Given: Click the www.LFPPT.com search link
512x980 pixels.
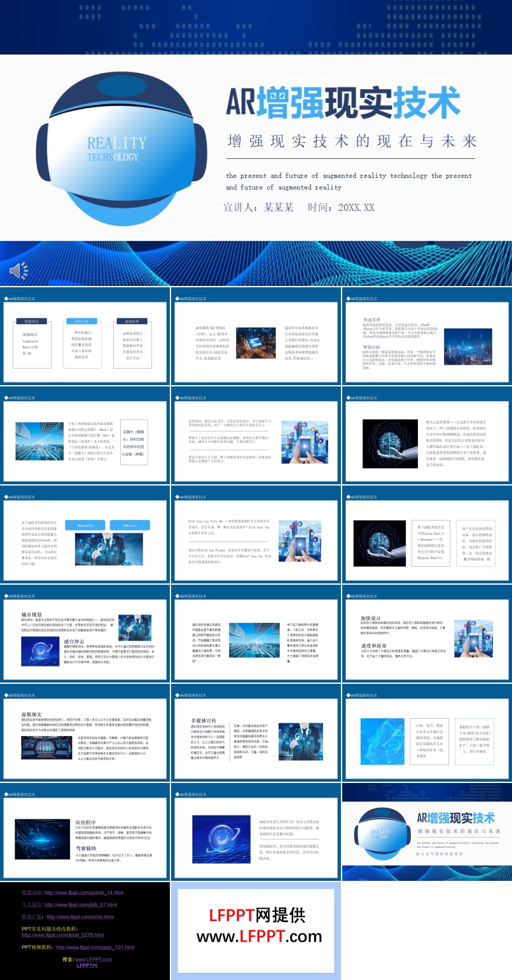Looking at the screenshot, I should pyautogui.click(x=93, y=960).
